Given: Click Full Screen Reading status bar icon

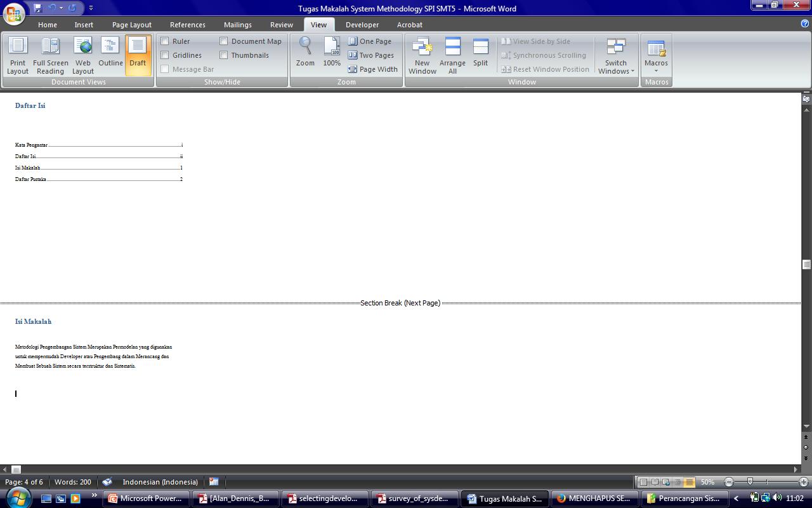Looking at the screenshot, I should pyautogui.click(x=655, y=482).
